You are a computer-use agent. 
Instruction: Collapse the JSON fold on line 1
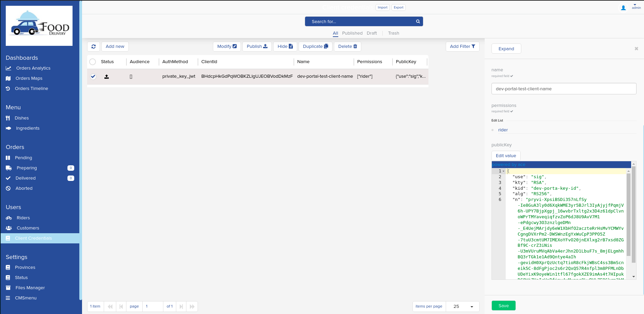pyautogui.click(x=504, y=171)
